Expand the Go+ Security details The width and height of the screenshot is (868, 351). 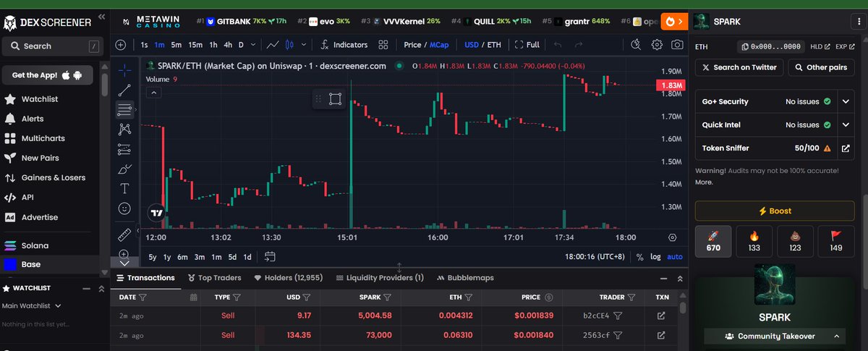(846, 102)
